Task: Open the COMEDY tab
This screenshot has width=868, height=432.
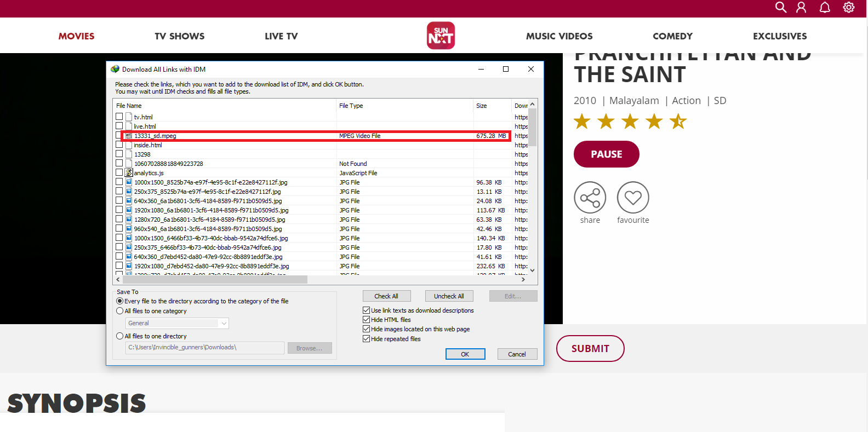Action: [673, 36]
